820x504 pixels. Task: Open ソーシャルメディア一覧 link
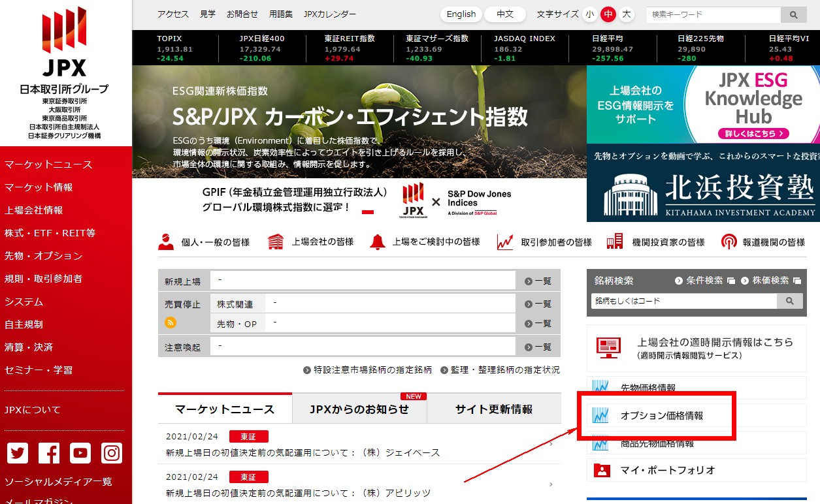click(x=58, y=482)
